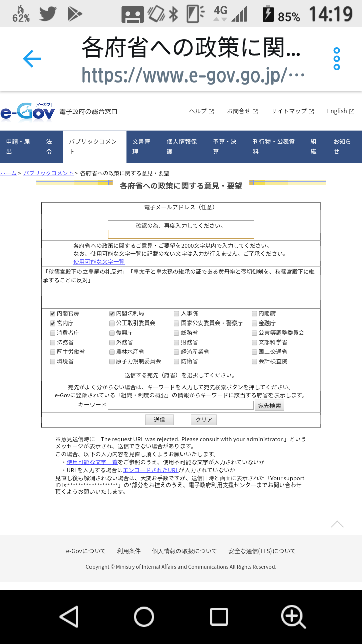Image resolution: width=362 pixels, height=644 pixels.
Task: Go to パブリックコメント breadcrumb link
Action: click(48, 173)
